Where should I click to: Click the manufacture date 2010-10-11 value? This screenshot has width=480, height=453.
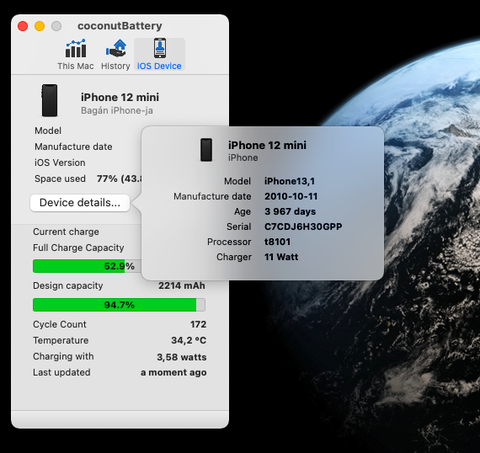click(x=291, y=196)
